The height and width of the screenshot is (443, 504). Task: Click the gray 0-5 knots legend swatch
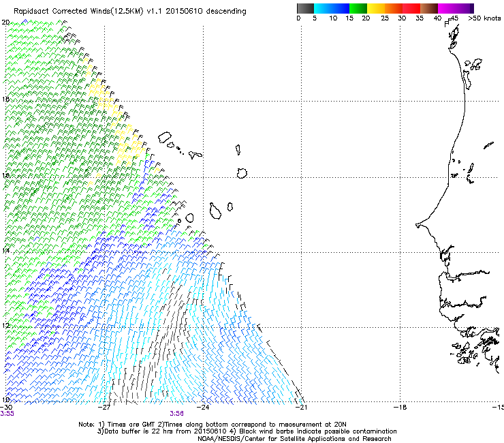point(305,8)
